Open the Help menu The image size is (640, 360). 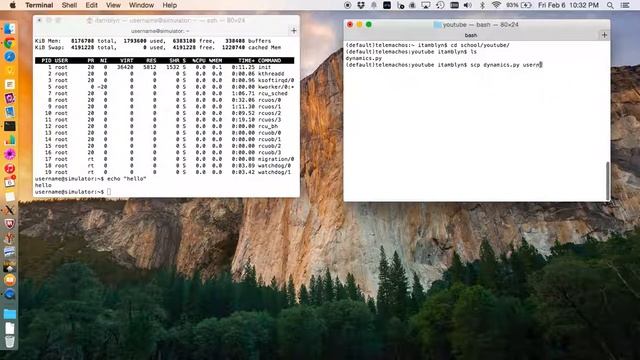169,5
